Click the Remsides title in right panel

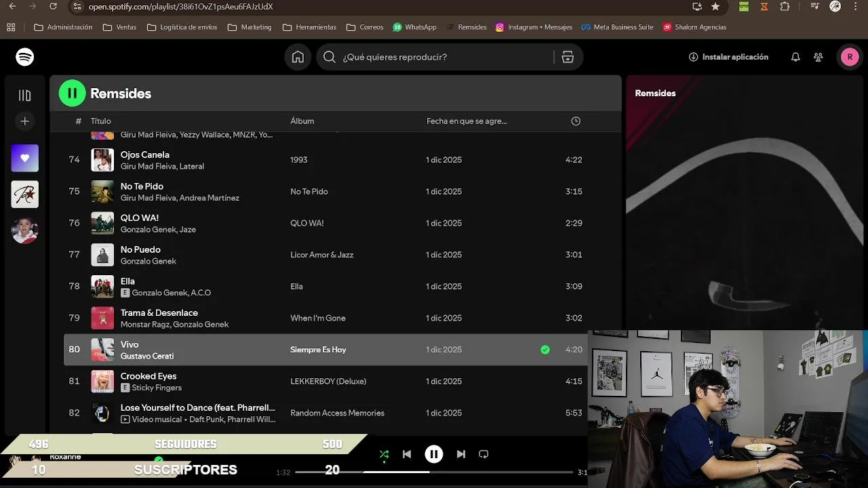tap(655, 94)
